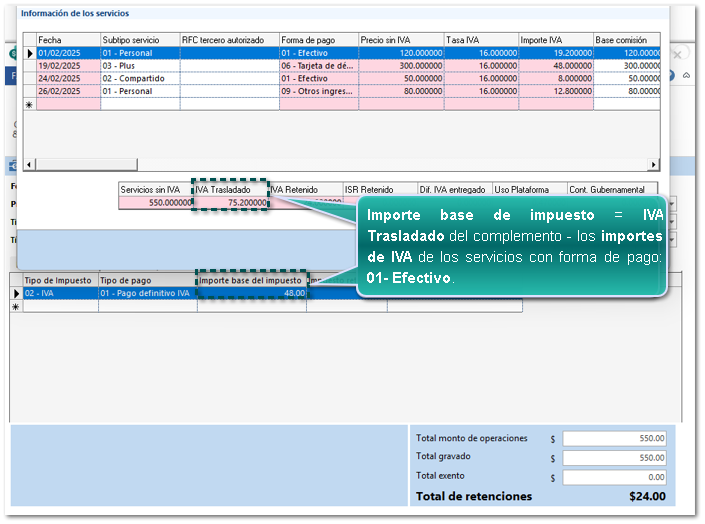Viewport: 705px width, 524px height.
Task: Click the new-row asterisk in tax grid
Action: click(x=16, y=307)
